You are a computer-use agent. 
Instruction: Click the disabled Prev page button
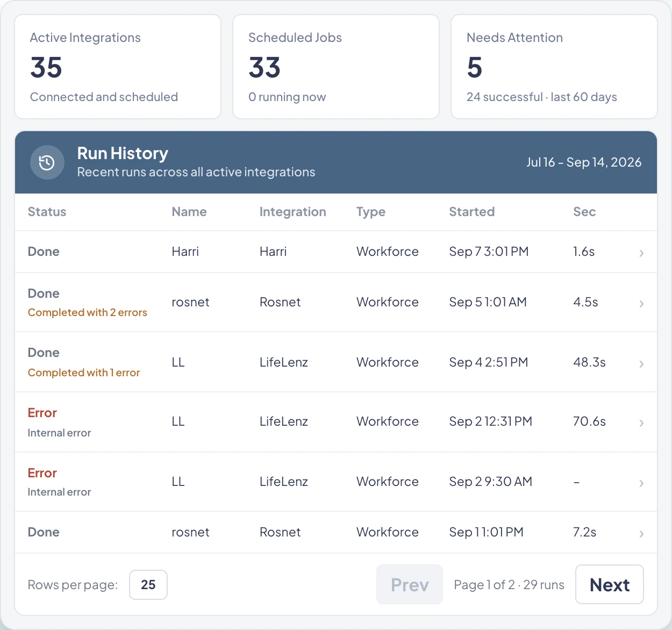coord(410,584)
